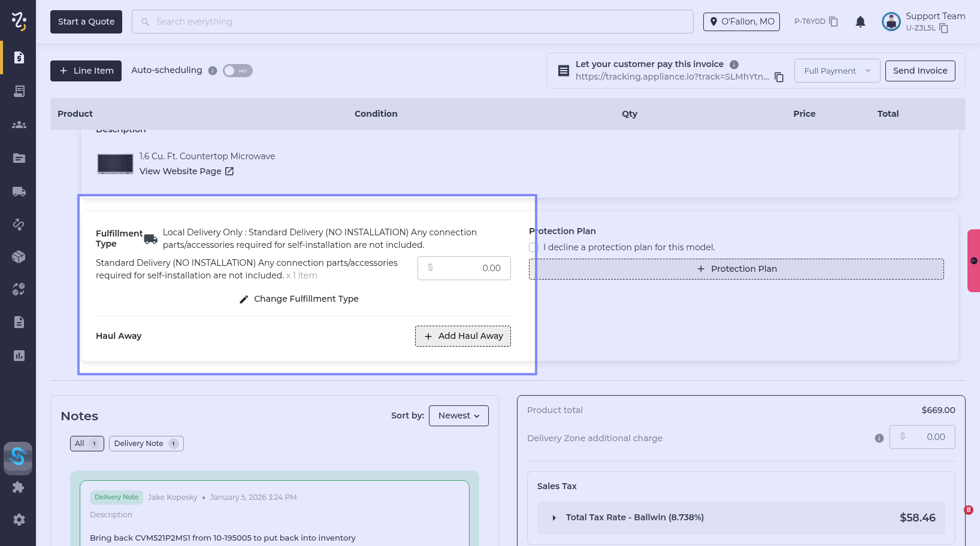Open the delivery truck sidebar icon
Image resolution: width=980 pixels, height=546 pixels.
coord(19,192)
